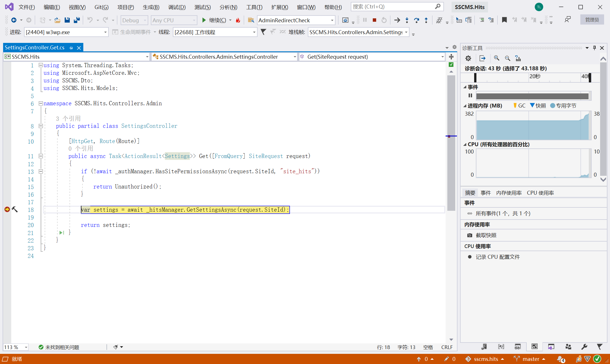The height and width of the screenshot is (364, 610).
Task: Collapse the CPU graph section
Action: pyautogui.click(x=465, y=144)
